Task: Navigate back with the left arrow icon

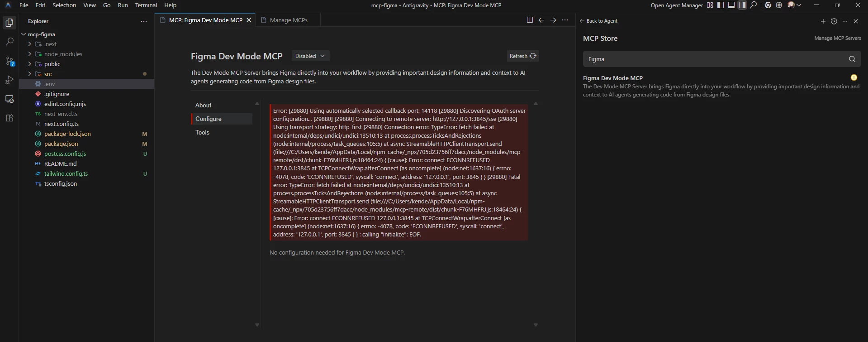Action: (541, 20)
